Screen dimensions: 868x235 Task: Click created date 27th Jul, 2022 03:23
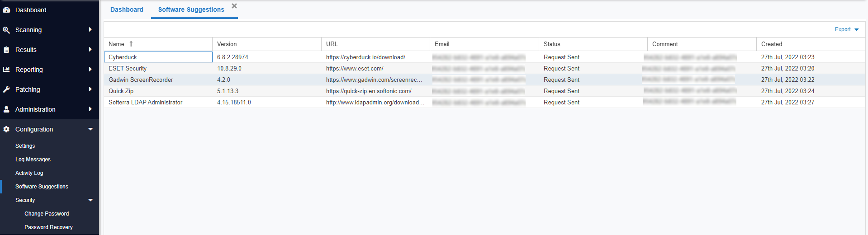click(x=787, y=57)
